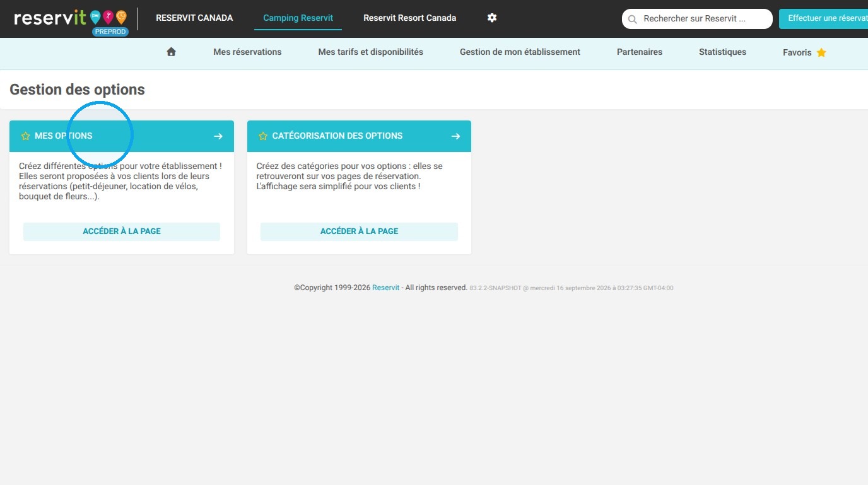Click the CATÉGORISATION DES OPTIONS card title
Screen dimensions: 868x485
(337, 136)
